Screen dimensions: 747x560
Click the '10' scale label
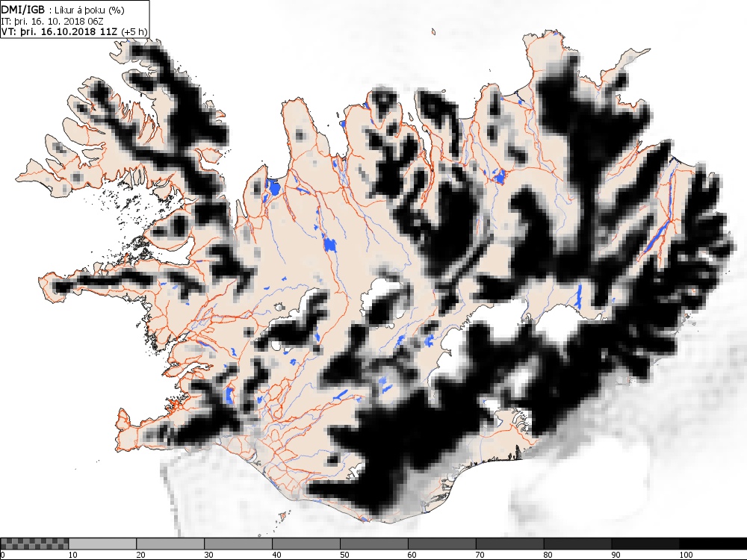[73, 555]
